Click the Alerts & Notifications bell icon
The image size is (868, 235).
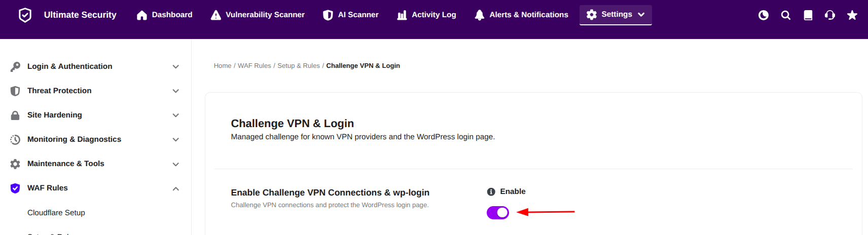(480, 15)
